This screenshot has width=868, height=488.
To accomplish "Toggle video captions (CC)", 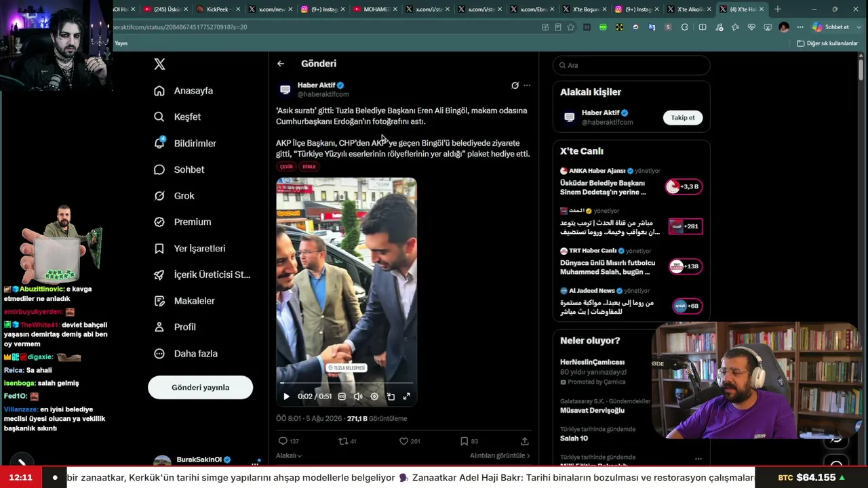I will tap(342, 396).
